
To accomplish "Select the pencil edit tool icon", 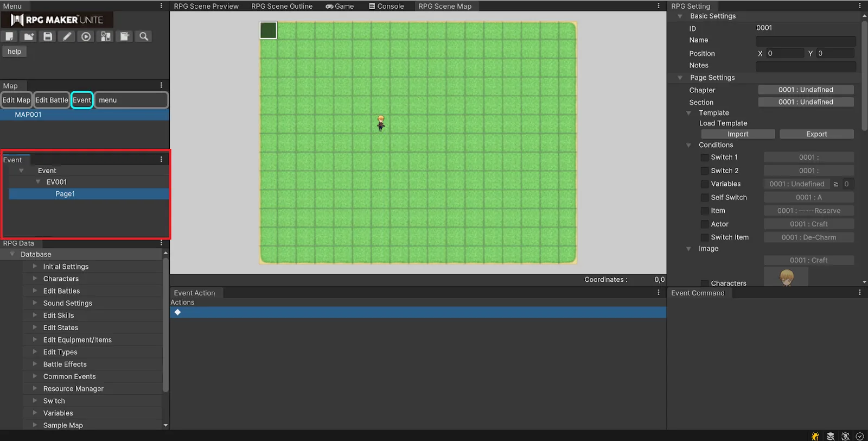I will click(67, 36).
